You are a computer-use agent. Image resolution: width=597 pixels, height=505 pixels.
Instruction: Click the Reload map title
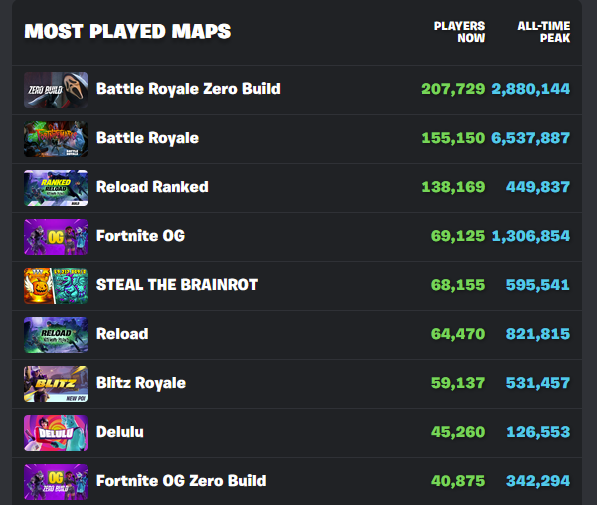[x=122, y=334]
